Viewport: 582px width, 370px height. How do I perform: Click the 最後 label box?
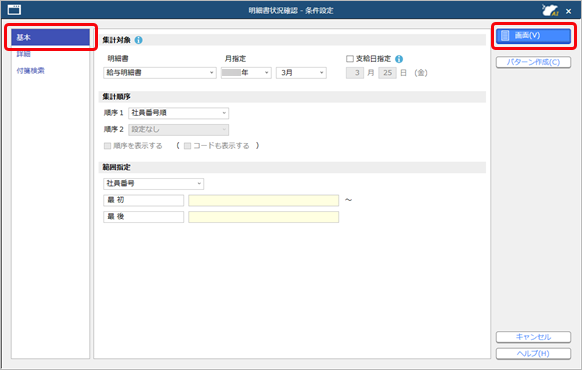[144, 217]
